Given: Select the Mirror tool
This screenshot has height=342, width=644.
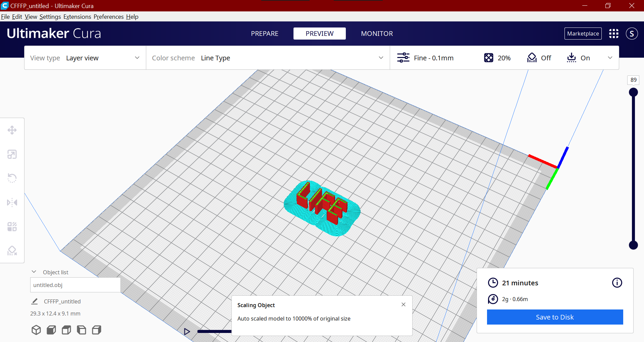Looking at the screenshot, I should (x=12, y=202).
